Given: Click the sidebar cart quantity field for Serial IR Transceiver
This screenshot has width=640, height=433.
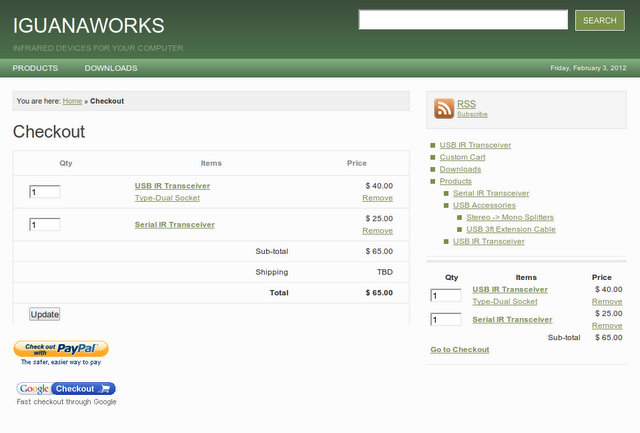Looking at the screenshot, I should tap(446, 320).
